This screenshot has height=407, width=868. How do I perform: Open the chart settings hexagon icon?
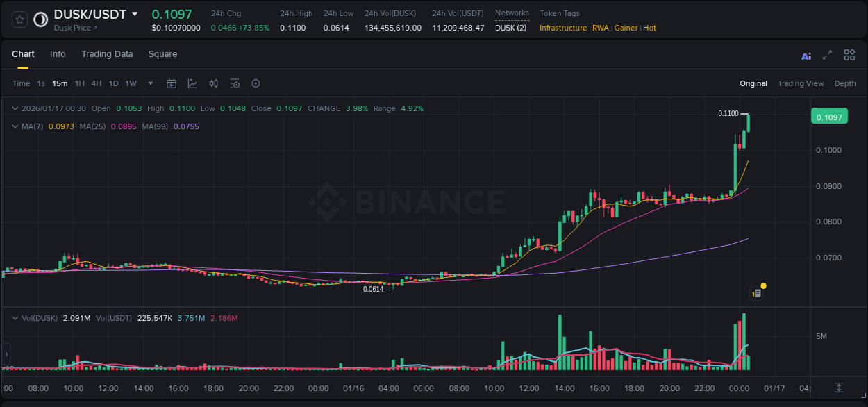click(256, 83)
